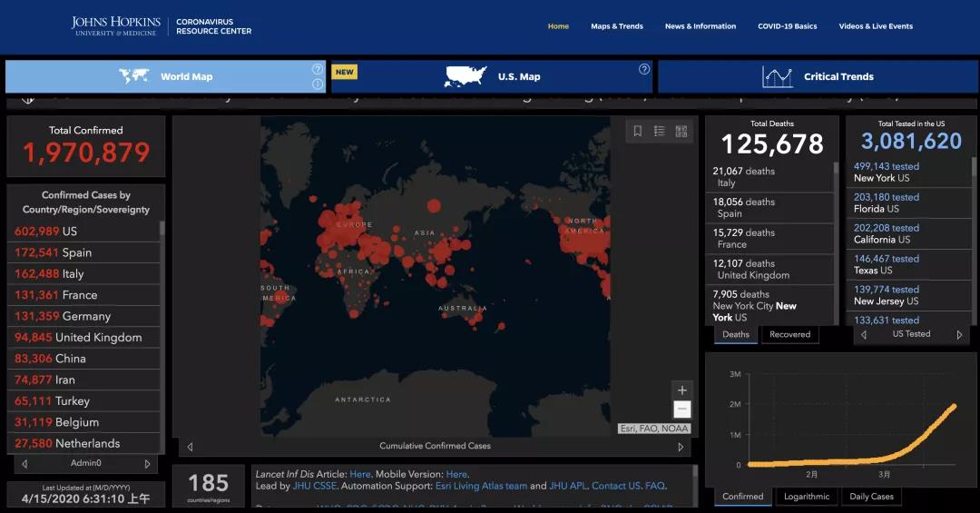Screen dimensions: 980x513
Task: Switch chart to Logarithmic view
Action: pyautogui.click(x=806, y=497)
